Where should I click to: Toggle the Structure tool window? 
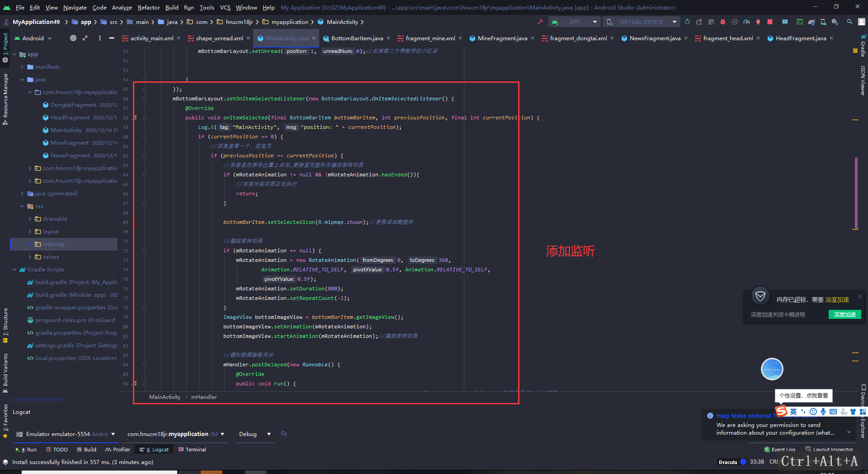[x=5, y=325]
